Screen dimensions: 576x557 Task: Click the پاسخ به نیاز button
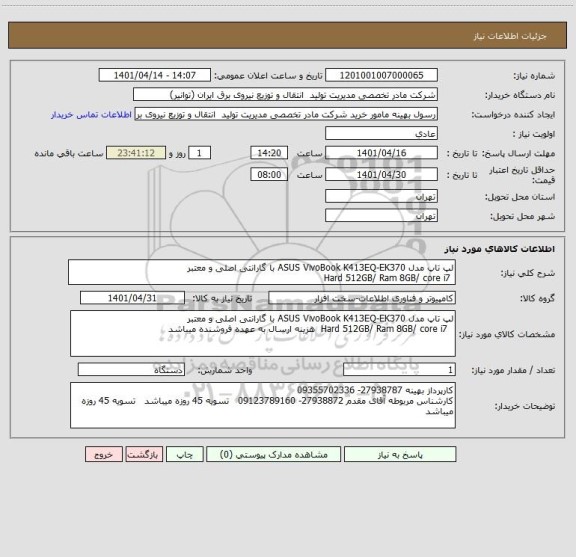pyautogui.click(x=400, y=454)
